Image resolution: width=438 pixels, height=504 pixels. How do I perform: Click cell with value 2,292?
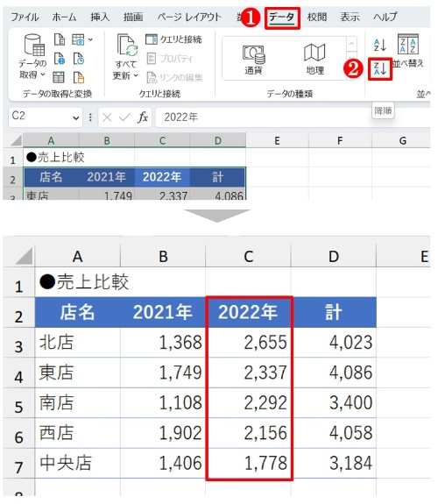pos(248,403)
